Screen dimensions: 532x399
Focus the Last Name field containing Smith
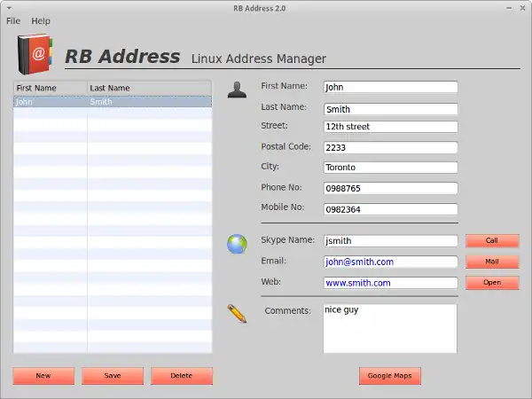click(x=390, y=109)
